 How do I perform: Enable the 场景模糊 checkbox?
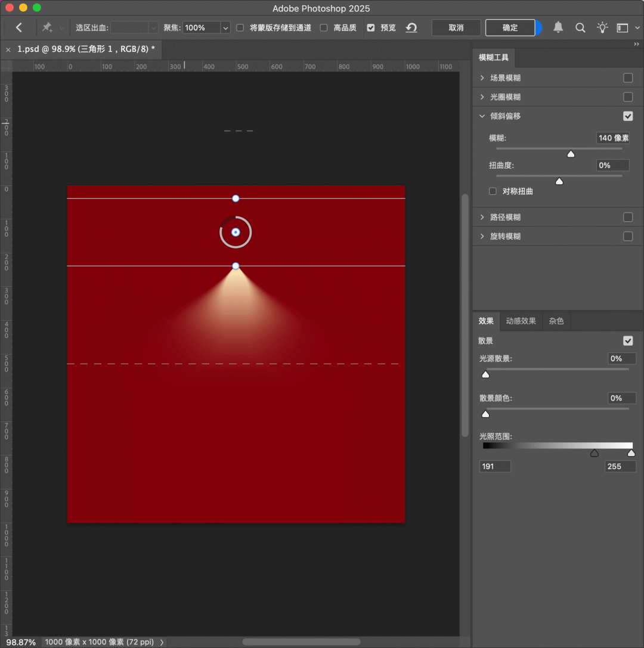[x=628, y=78]
